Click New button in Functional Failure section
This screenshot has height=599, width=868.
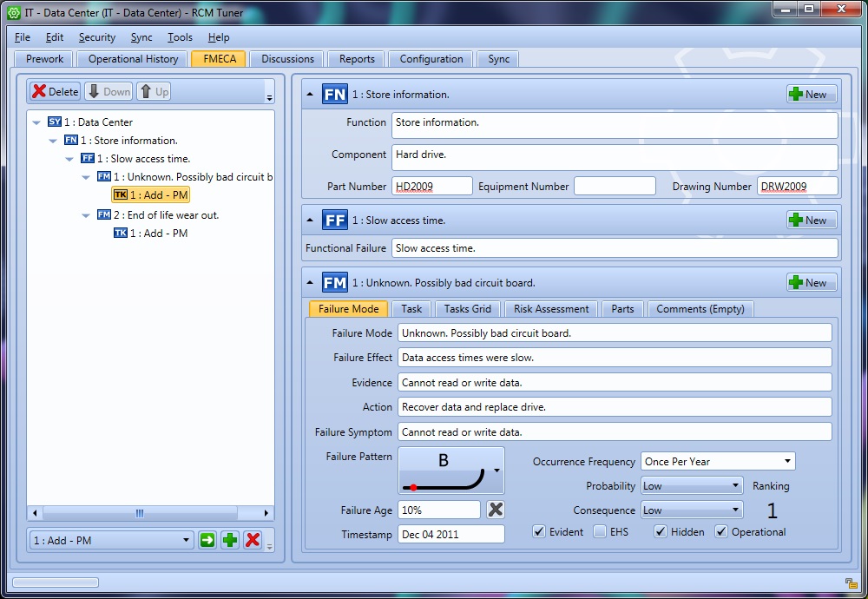pyautogui.click(x=812, y=221)
